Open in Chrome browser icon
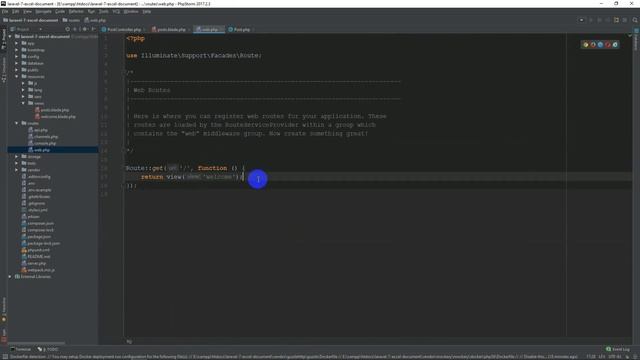This screenshot has height=360, width=640. pyautogui.click(x=586, y=44)
